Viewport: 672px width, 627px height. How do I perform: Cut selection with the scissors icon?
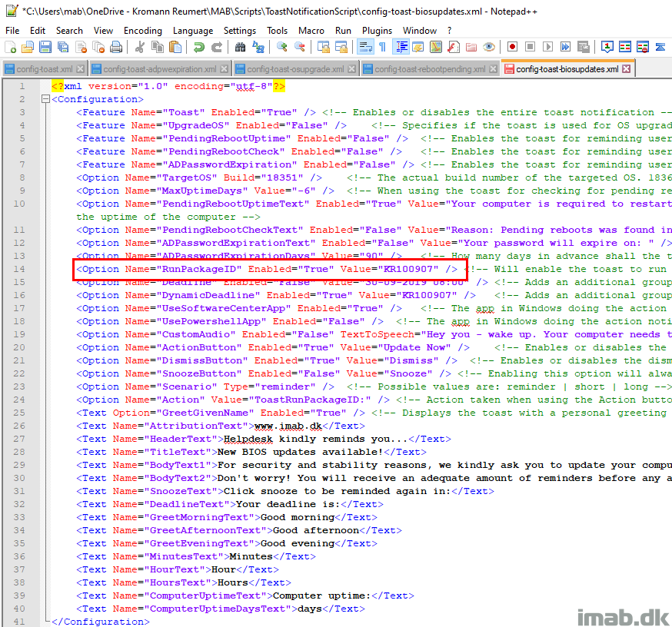pyautogui.click(x=140, y=47)
